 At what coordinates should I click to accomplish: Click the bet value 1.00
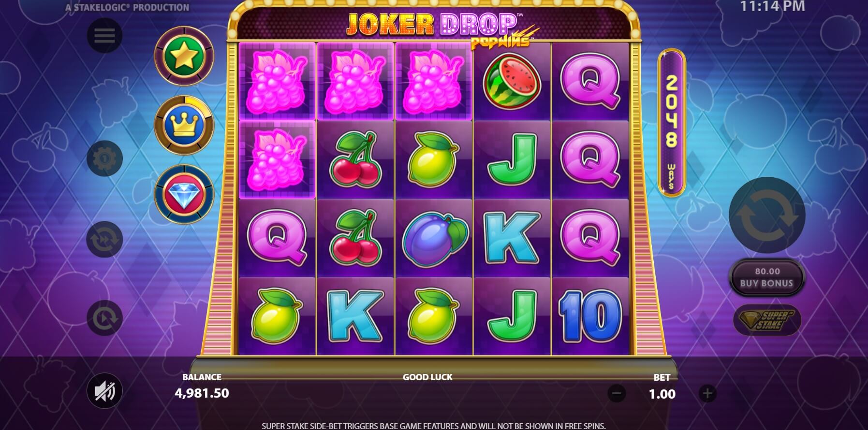tap(662, 394)
